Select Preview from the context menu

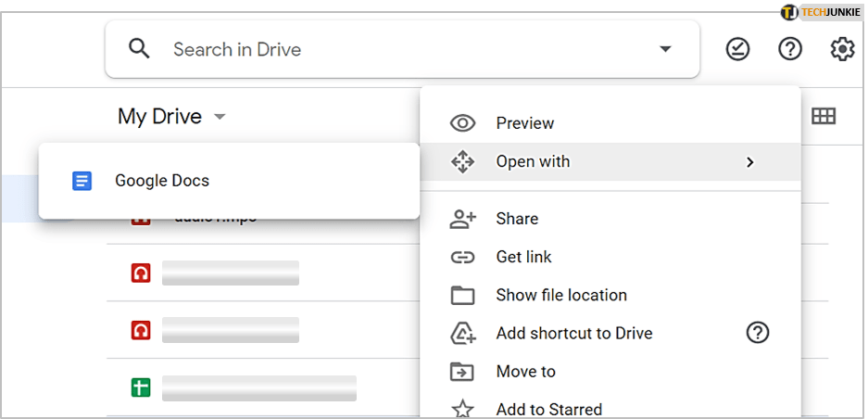tap(524, 123)
